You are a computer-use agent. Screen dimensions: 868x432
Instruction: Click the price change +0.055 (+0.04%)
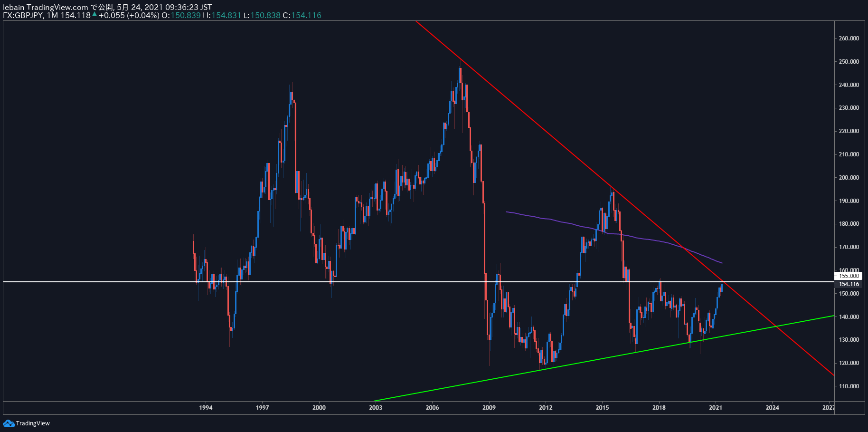(129, 15)
